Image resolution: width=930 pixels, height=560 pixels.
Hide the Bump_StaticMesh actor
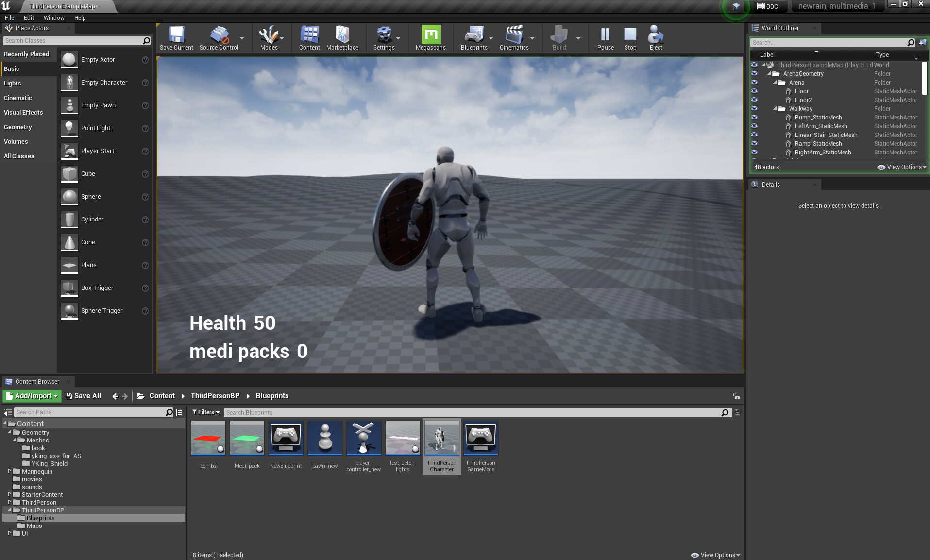point(754,117)
